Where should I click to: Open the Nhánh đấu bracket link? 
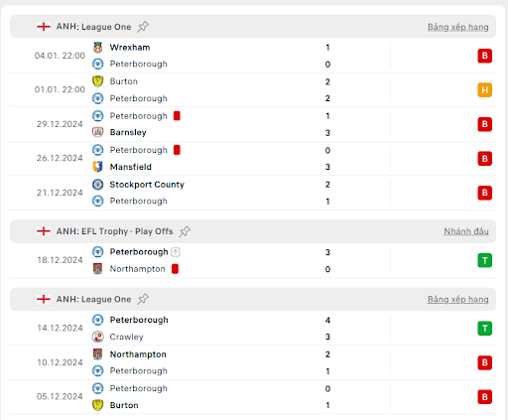[466, 231]
